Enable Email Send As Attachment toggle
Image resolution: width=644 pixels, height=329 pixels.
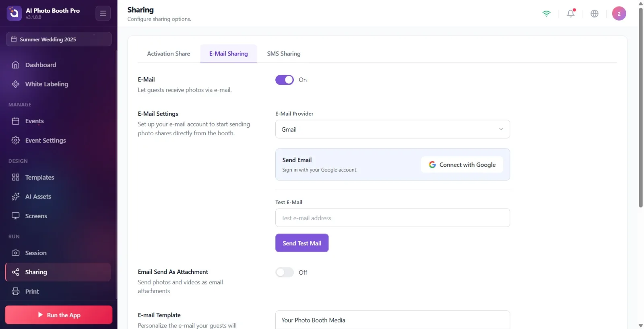click(x=285, y=272)
